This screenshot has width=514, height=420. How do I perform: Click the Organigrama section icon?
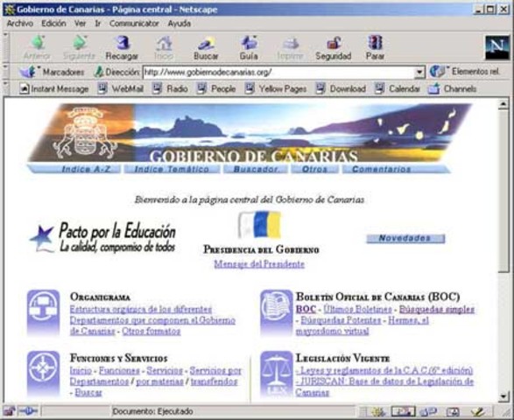(44, 312)
